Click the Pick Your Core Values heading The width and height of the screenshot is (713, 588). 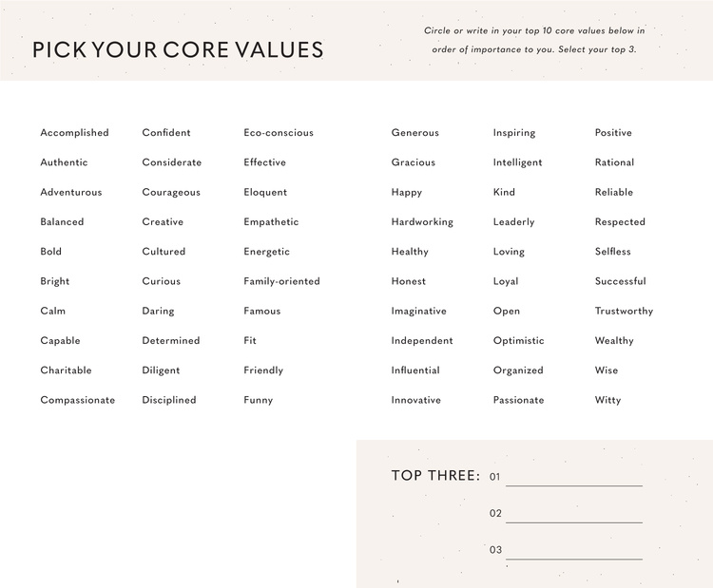(x=178, y=50)
